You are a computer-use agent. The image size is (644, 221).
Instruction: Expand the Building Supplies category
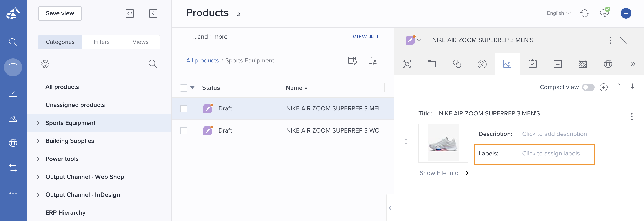(x=38, y=141)
